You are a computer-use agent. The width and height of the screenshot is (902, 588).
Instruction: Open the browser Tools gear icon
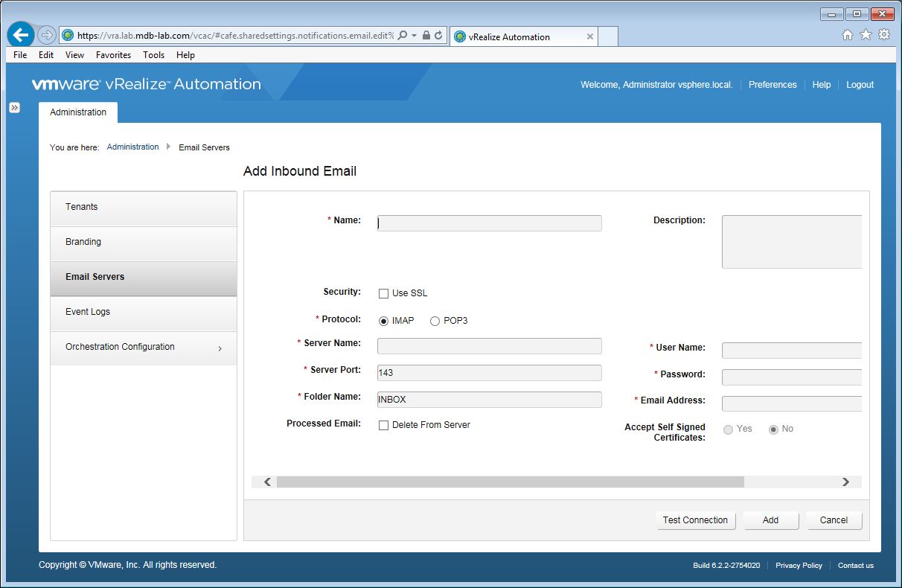tap(884, 35)
